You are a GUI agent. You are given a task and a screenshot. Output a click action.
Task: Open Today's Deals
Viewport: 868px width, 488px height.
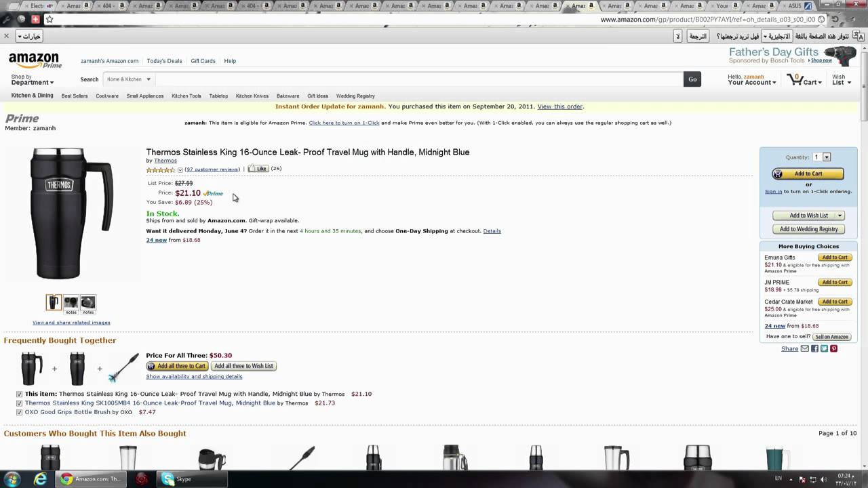[164, 61]
